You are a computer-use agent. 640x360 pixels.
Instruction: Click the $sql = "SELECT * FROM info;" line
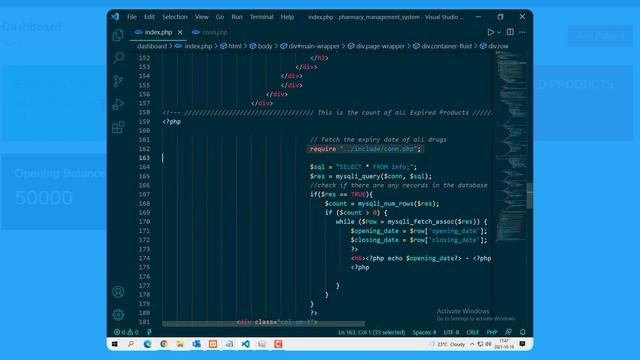363,167
